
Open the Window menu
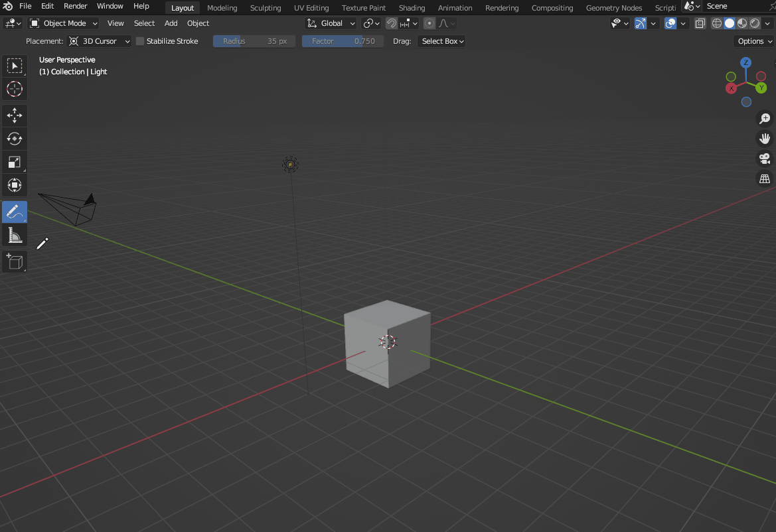pyautogui.click(x=110, y=6)
